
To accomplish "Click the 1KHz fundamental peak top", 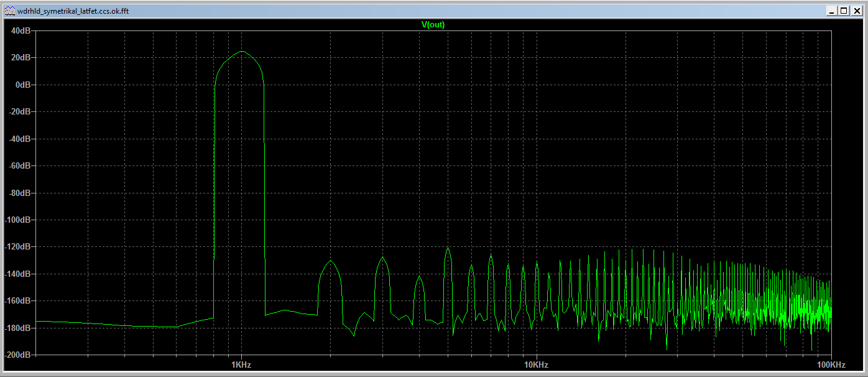I will click(x=242, y=52).
